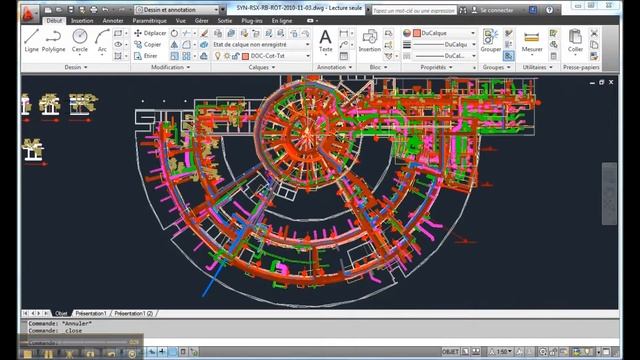Expand the Annotation panel
Viewport: 640px width, 360px height.
(334, 67)
